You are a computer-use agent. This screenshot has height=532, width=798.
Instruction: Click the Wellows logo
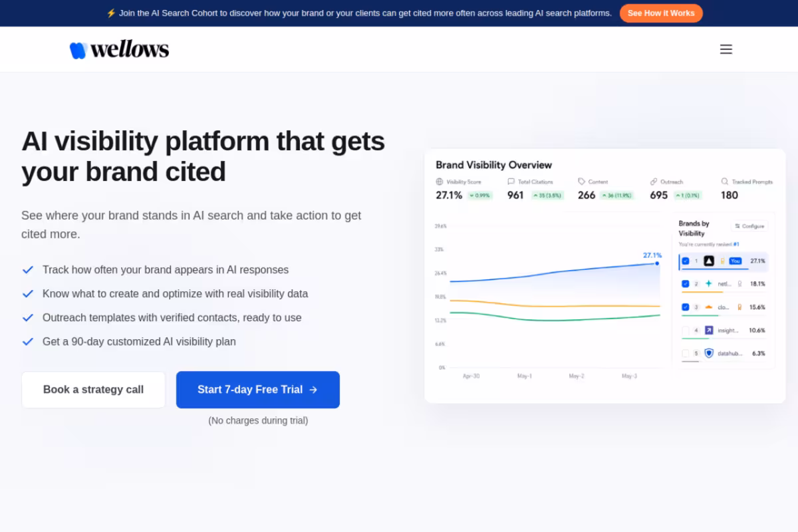coord(119,49)
